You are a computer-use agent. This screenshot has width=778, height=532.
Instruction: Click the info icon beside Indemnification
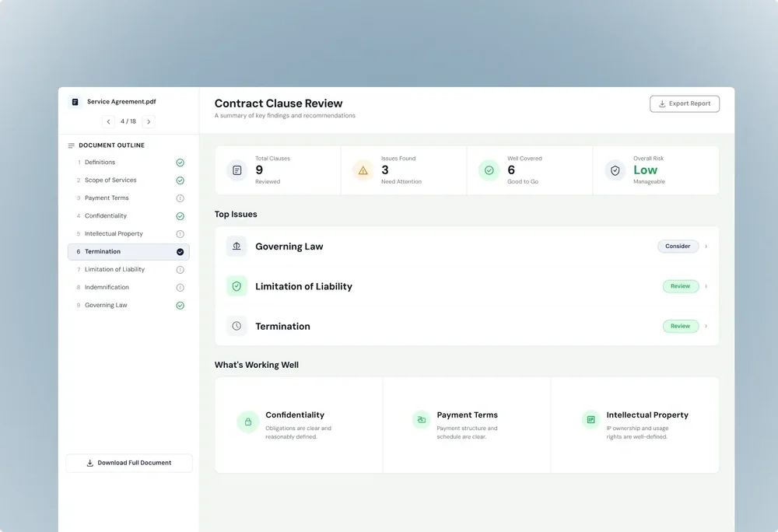[180, 288]
